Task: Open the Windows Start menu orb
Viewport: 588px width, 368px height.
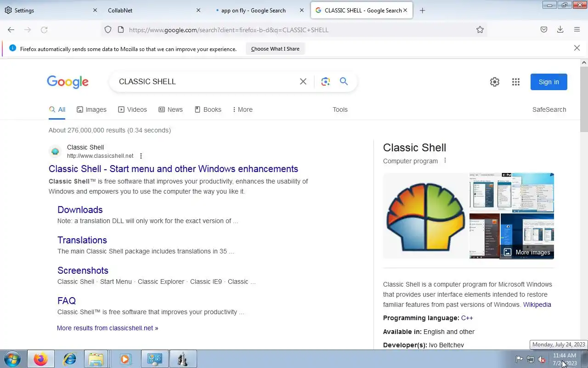Action: point(12,359)
